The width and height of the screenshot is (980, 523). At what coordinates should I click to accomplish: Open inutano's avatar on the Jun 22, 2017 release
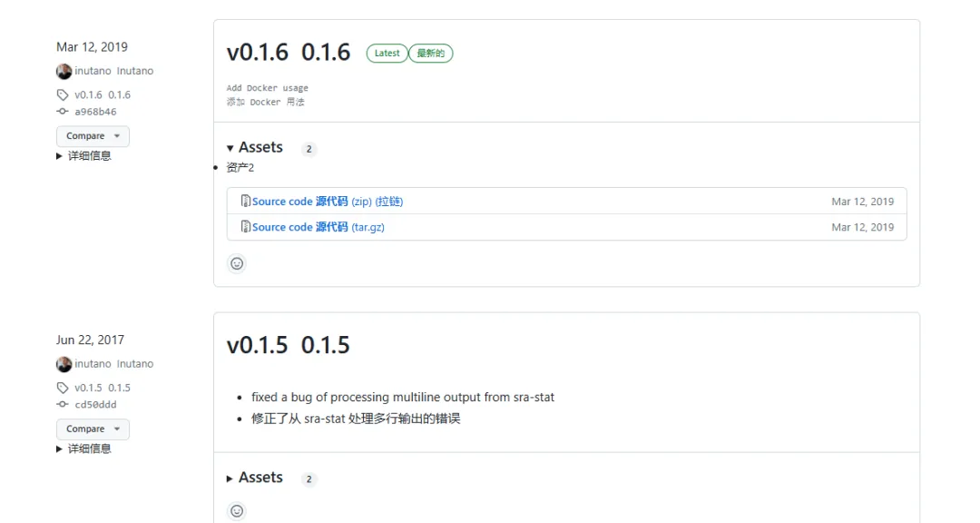(x=64, y=364)
